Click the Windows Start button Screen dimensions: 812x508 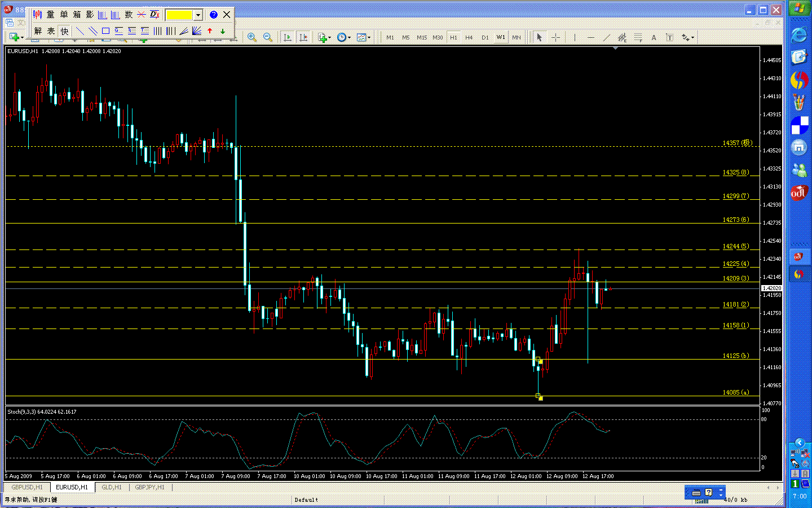pos(799,9)
